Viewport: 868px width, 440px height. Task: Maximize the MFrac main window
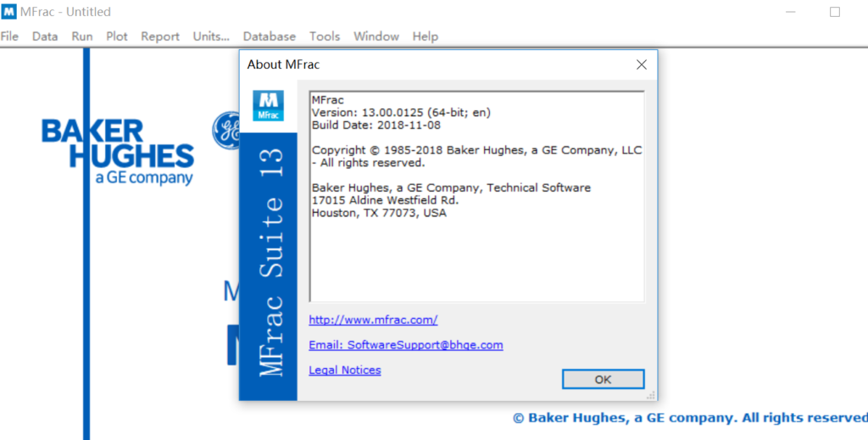[835, 12]
